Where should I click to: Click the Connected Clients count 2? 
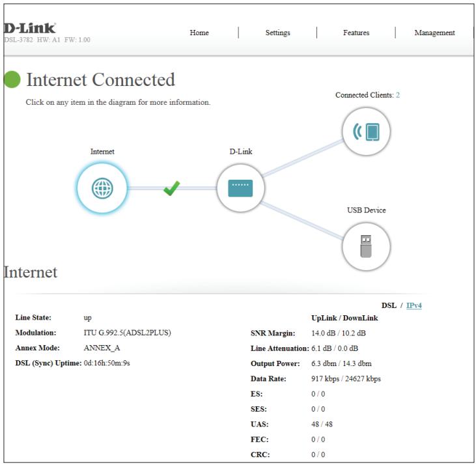398,95
